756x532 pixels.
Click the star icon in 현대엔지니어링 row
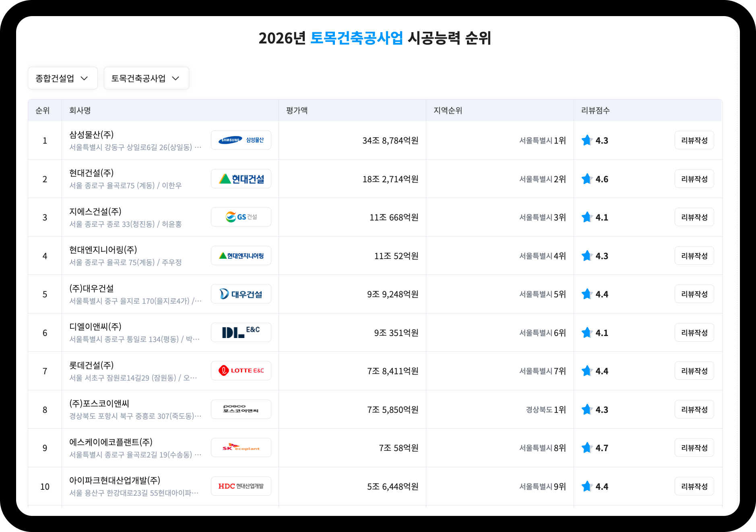click(587, 256)
